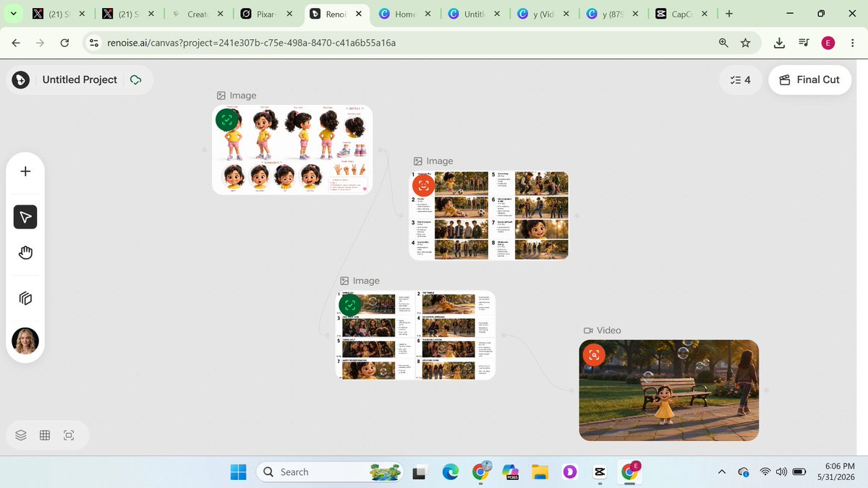Open the Chrome profile E avatar
This screenshot has height=488, width=868.
[828, 43]
